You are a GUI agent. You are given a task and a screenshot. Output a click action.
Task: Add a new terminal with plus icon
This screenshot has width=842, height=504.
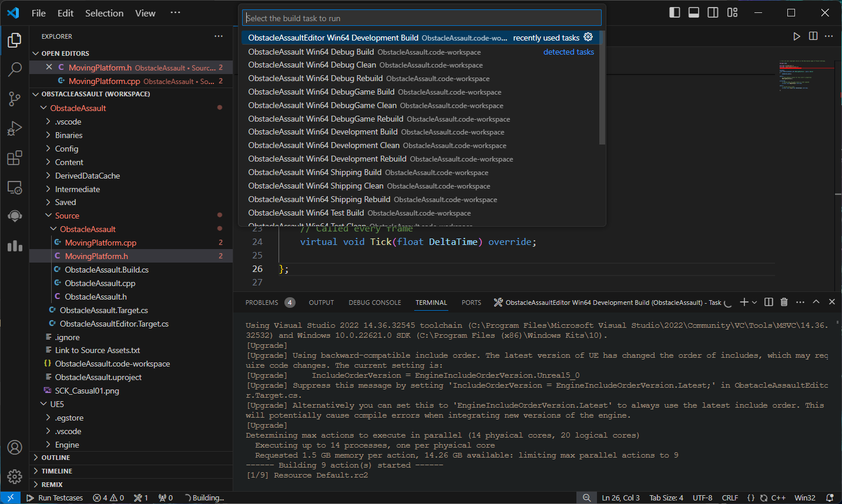pyautogui.click(x=744, y=302)
